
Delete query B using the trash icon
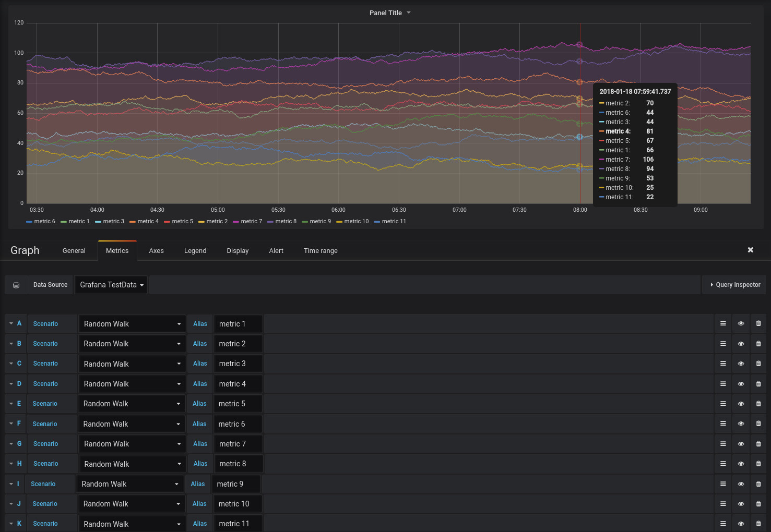[758, 343]
